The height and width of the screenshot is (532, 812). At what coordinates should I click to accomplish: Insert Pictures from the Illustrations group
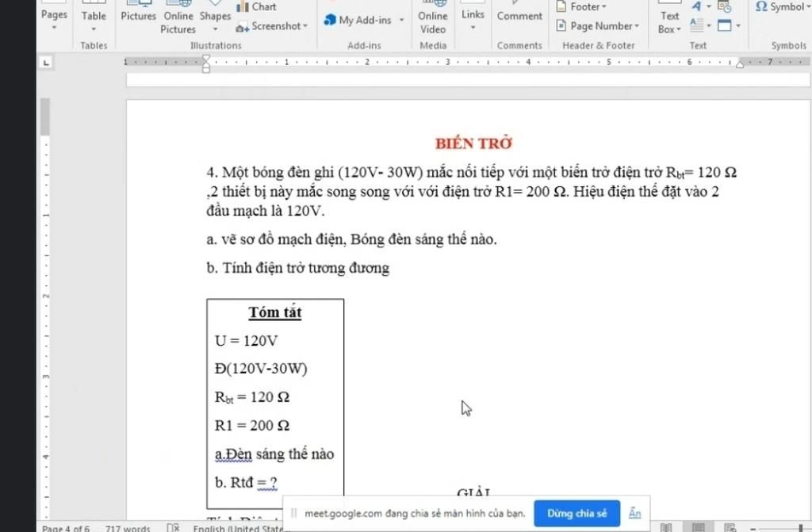[x=138, y=13]
